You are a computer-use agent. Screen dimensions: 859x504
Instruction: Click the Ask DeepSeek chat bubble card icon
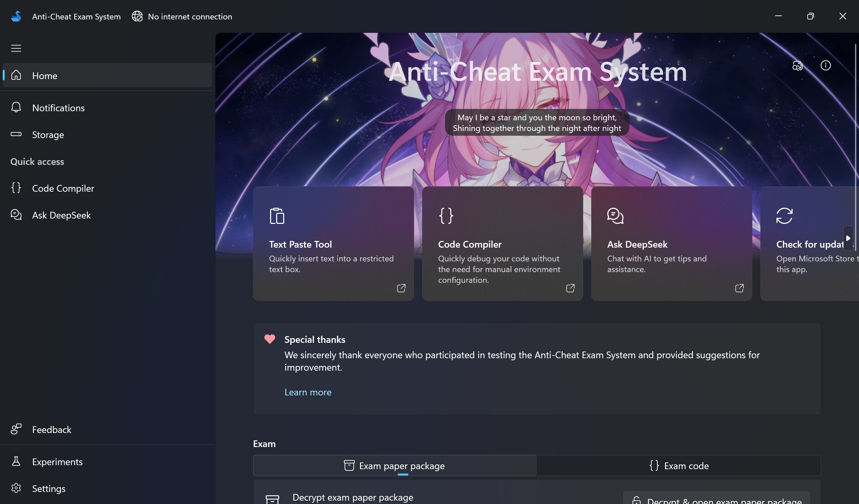click(x=615, y=215)
